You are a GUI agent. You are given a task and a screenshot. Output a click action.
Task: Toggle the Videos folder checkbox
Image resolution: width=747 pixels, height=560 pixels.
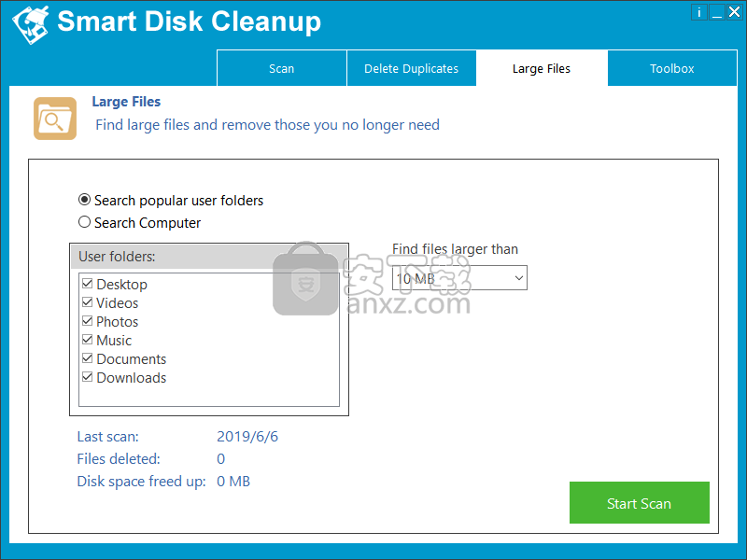(87, 302)
